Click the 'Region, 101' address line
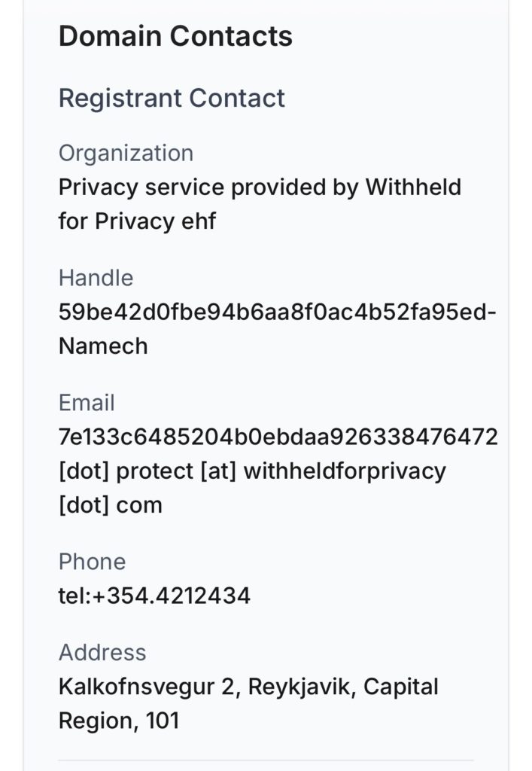532x771 pixels. [119, 721]
